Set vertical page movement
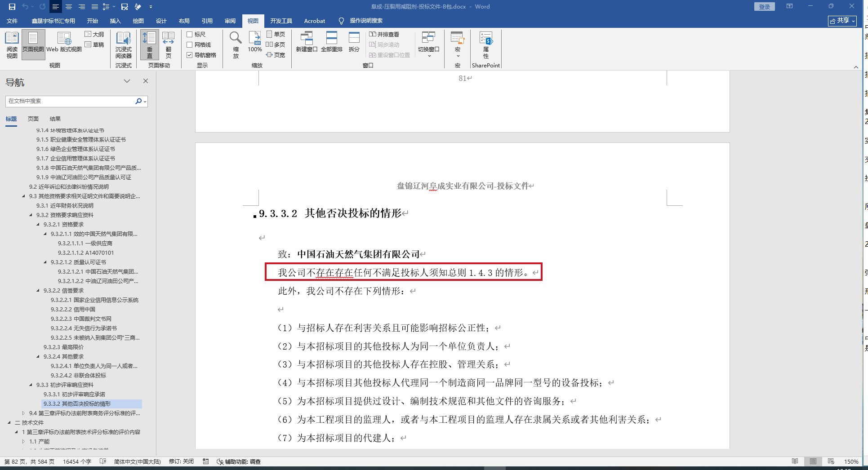Image resolution: width=868 pixels, height=470 pixels. tap(149, 45)
